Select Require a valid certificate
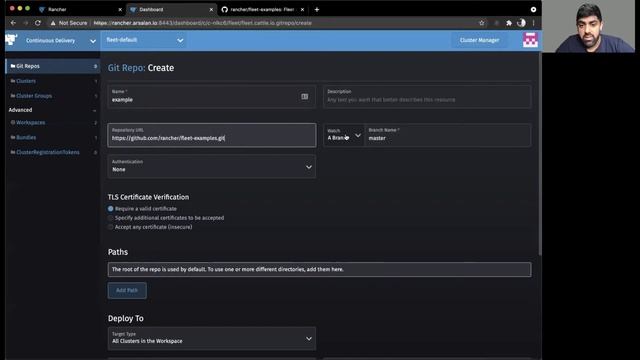Screen dimensions: 640x360 click(111, 209)
